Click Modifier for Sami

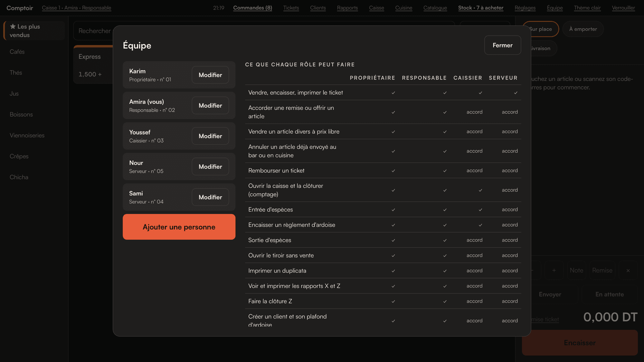[x=210, y=197]
